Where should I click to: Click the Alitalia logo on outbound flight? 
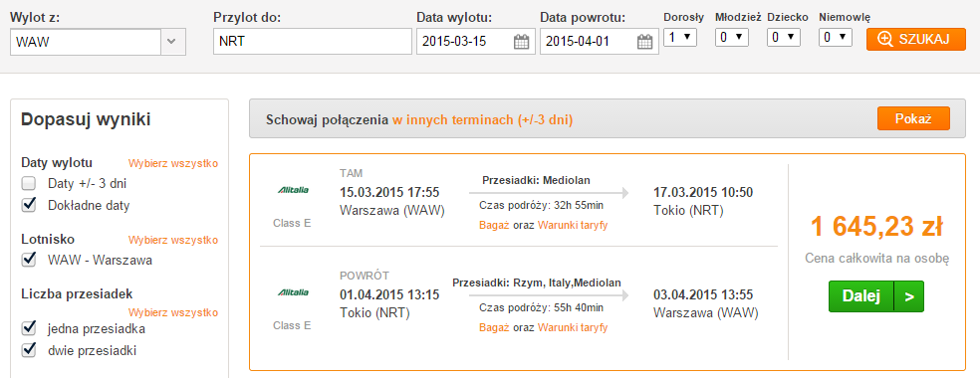coord(293,190)
